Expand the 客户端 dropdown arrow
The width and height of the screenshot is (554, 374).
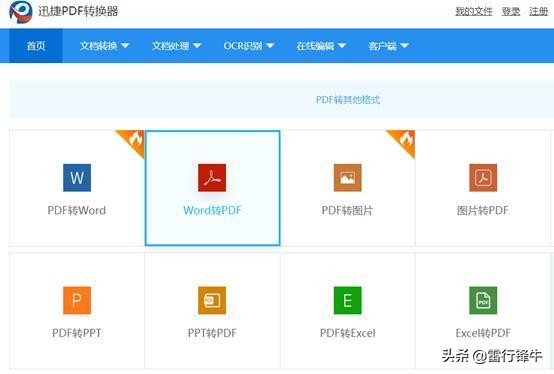(405, 46)
